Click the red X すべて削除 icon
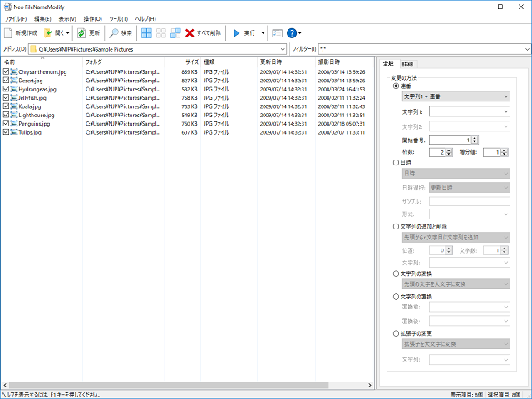The height and width of the screenshot is (399, 532). [x=190, y=33]
